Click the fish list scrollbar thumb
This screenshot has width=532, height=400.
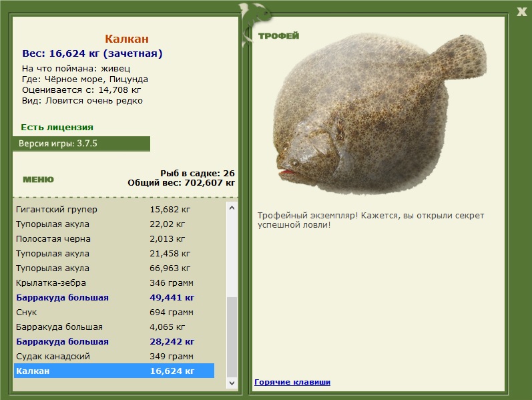[232, 337]
